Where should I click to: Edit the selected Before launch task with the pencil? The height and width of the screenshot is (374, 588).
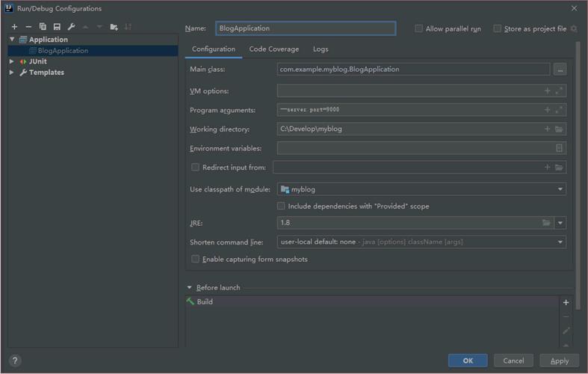566,331
